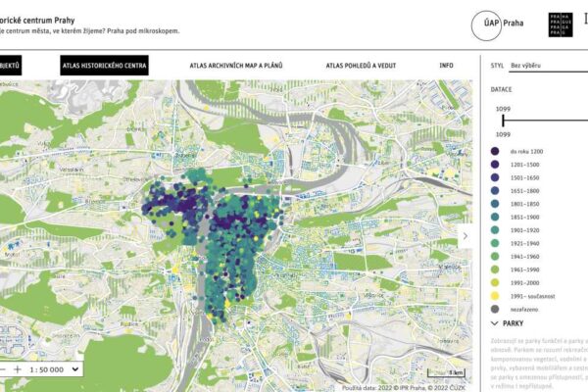Zoom out with the minus button
This screenshot has height=392, width=588.
pyautogui.click(x=4, y=369)
